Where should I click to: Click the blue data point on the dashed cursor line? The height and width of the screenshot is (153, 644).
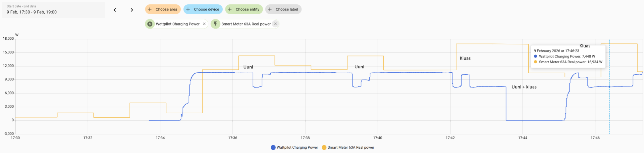tap(609, 87)
